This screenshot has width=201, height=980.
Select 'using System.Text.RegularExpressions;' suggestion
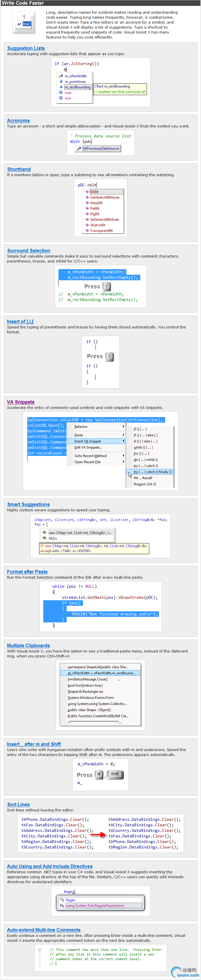104,905
